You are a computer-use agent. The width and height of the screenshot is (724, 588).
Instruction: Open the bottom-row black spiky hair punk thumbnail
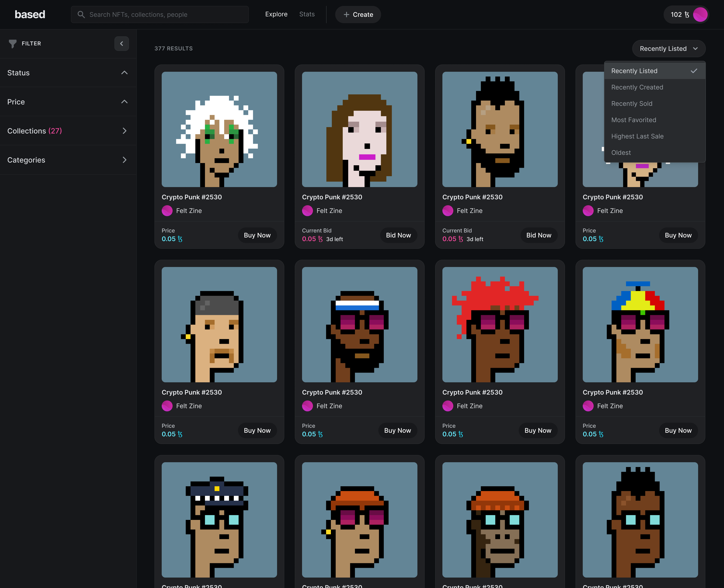(x=640, y=520)
